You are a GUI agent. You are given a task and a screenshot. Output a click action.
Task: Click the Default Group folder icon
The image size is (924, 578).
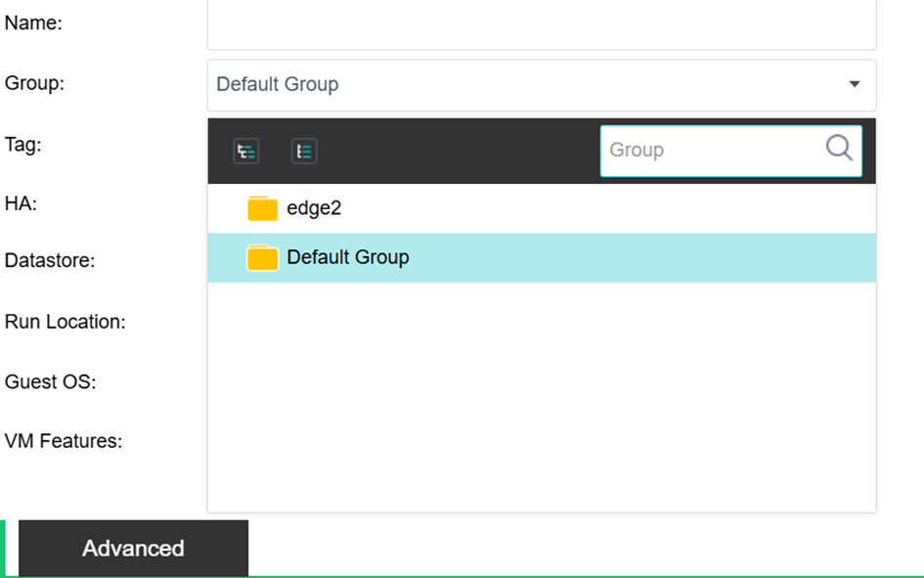[x=262, y=258]
